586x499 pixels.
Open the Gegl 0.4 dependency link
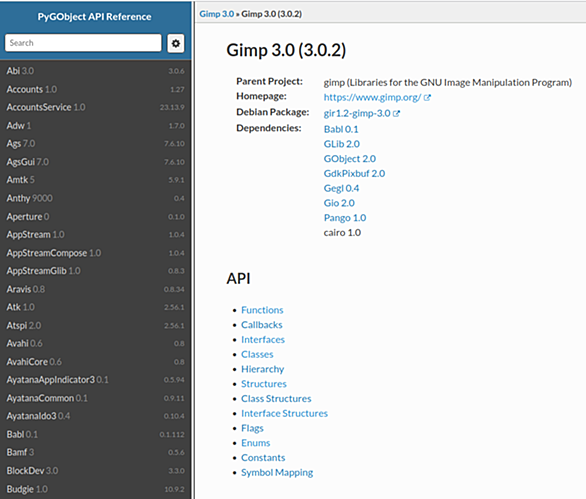point(341,188)
